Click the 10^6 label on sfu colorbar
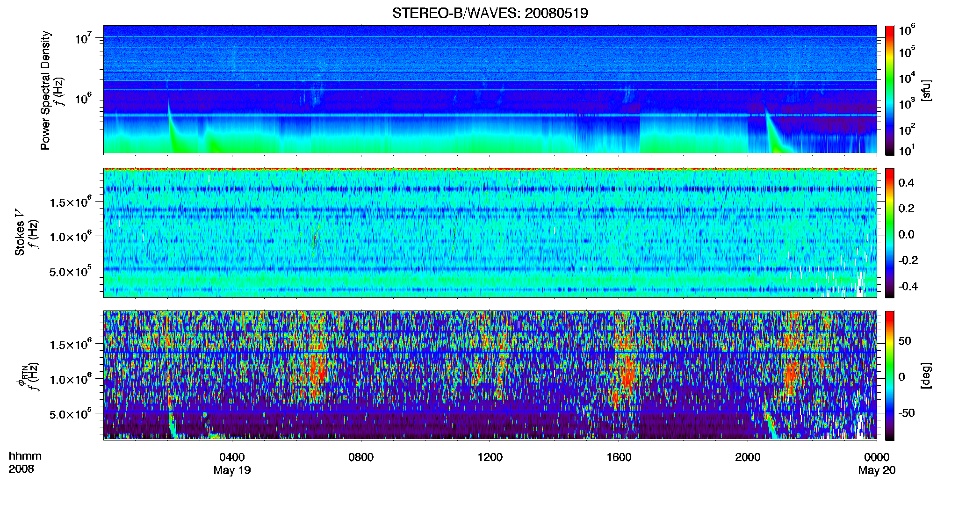The height and width of the screenshot is (505, 980). point(907,30)
